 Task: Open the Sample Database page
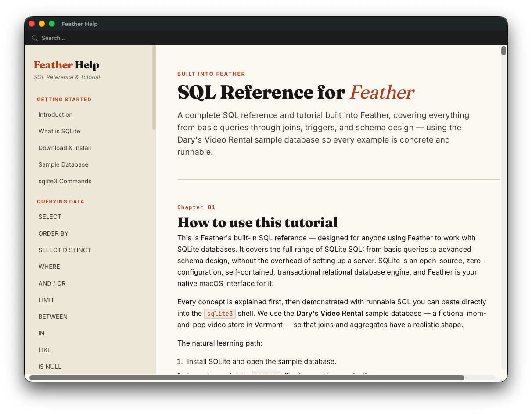[63, 164]
